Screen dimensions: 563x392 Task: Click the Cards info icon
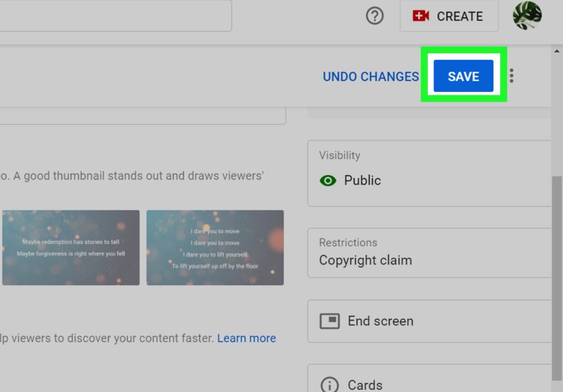pyautogui.click(x=329, y=385)
